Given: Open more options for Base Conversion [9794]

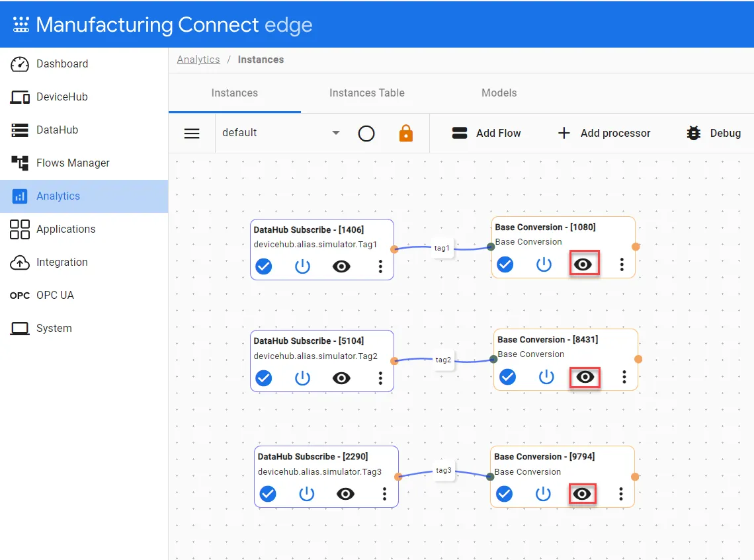Looking at the screenshot, I should [x=621, y=494].
